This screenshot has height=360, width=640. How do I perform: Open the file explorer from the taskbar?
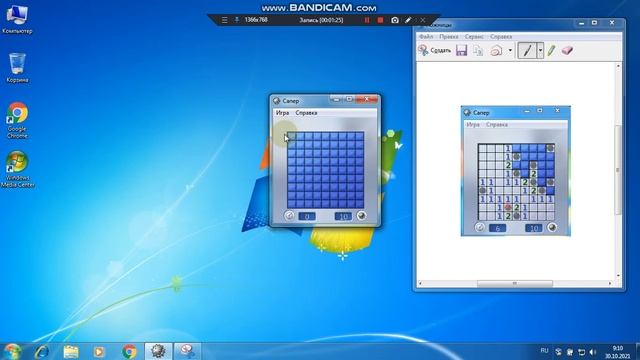71,351
